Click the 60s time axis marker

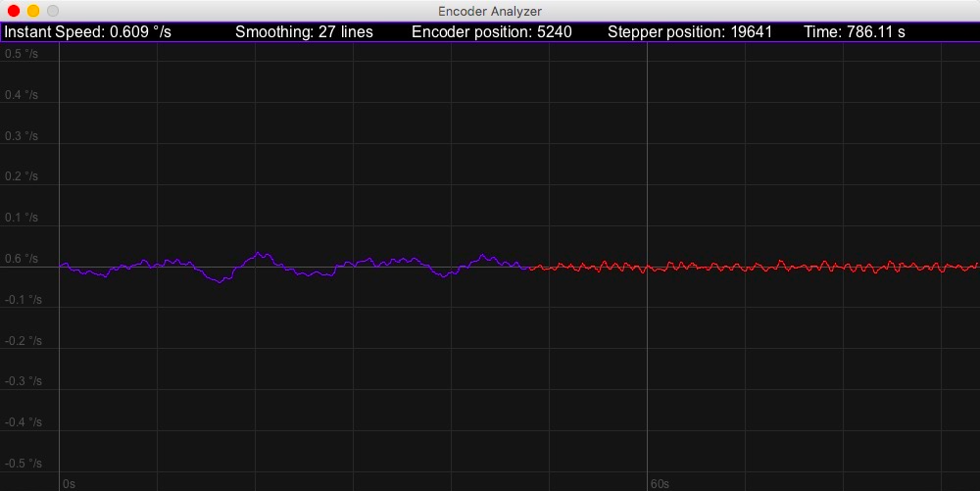tap(660, 484)
